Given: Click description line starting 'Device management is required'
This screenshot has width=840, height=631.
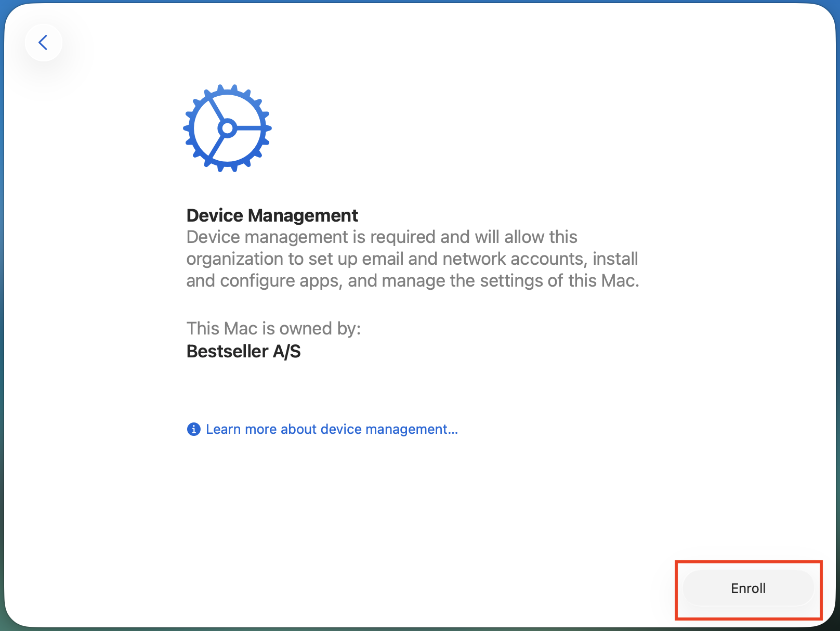Looking at the screenshot, I should [x=382, y=237].
